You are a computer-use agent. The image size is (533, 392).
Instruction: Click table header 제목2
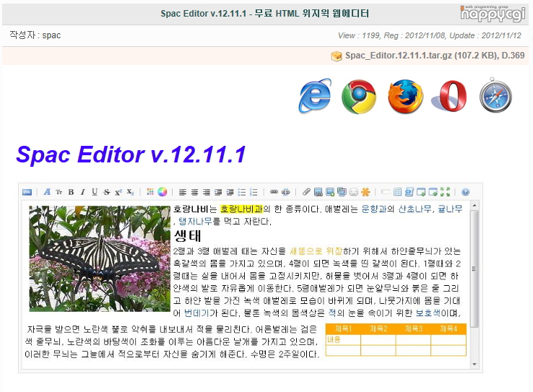tap(378, 328)
